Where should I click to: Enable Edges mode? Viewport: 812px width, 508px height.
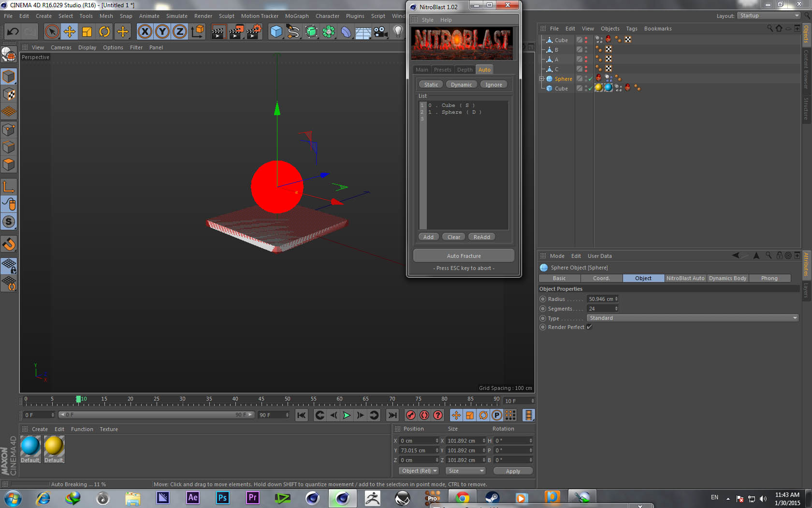pos(9,147)
